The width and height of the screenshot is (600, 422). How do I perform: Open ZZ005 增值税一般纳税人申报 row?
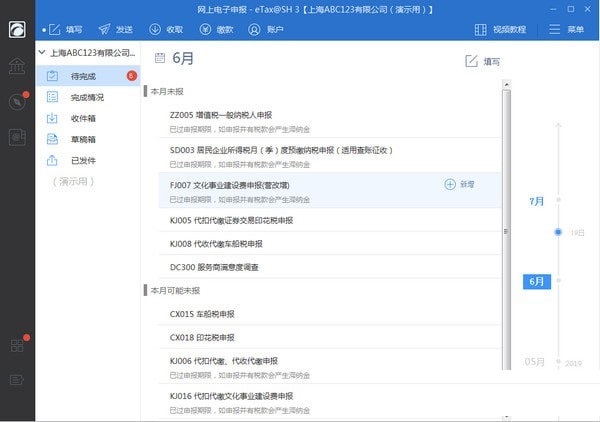click(x=330, y=121)
